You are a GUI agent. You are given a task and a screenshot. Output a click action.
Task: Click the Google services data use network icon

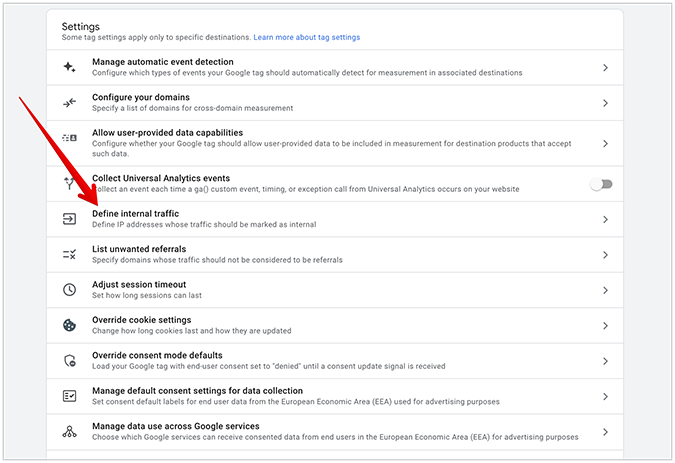tap(69, 432)
